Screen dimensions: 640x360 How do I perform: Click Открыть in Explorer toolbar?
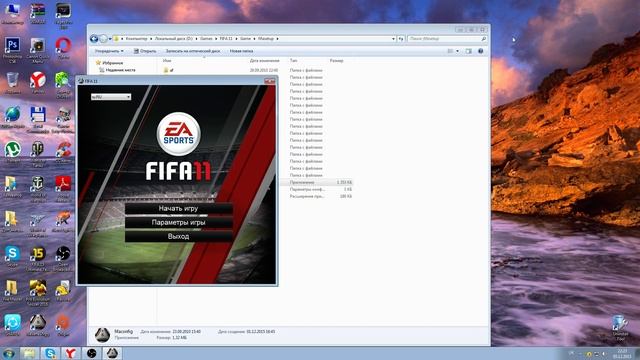(x=145, y=51)
